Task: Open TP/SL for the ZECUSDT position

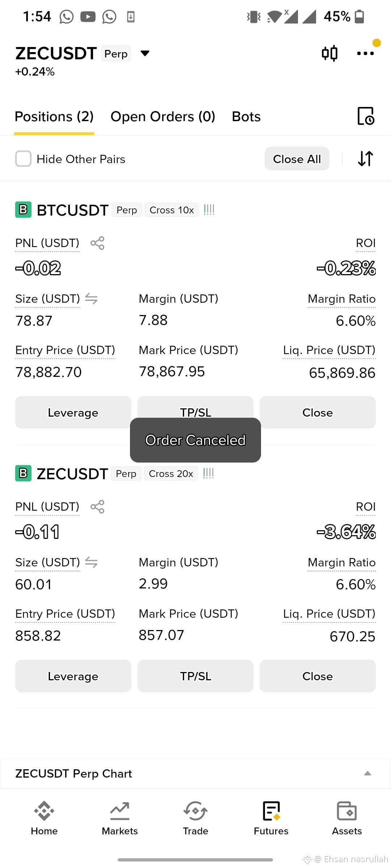Action: [195, 676]
